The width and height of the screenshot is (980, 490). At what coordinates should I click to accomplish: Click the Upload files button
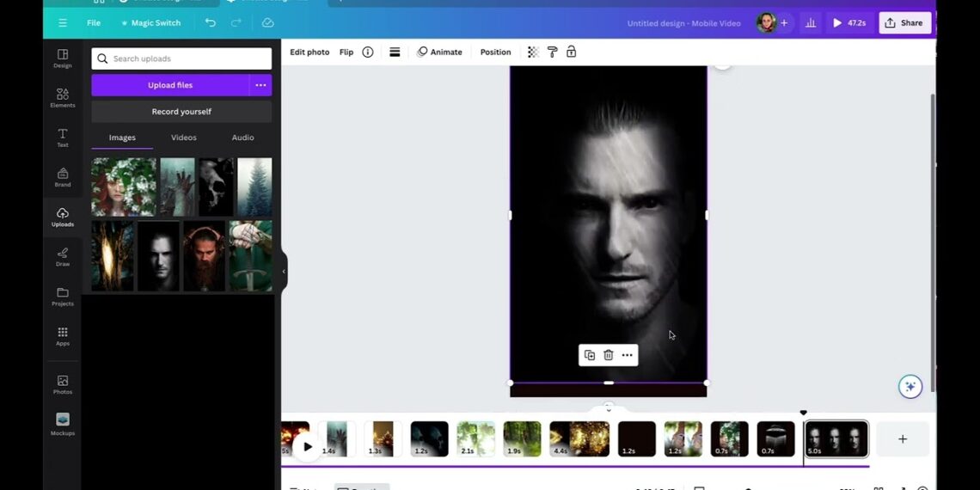170,85
